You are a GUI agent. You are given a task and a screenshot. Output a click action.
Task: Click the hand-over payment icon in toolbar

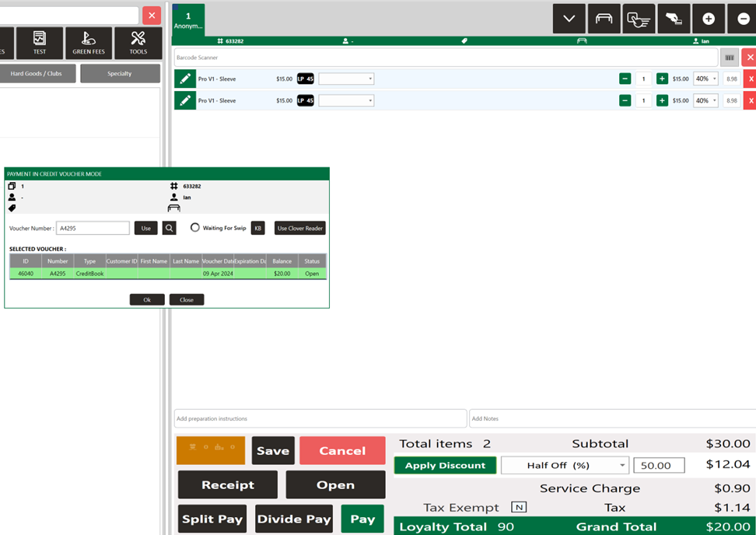pos(674,19)
